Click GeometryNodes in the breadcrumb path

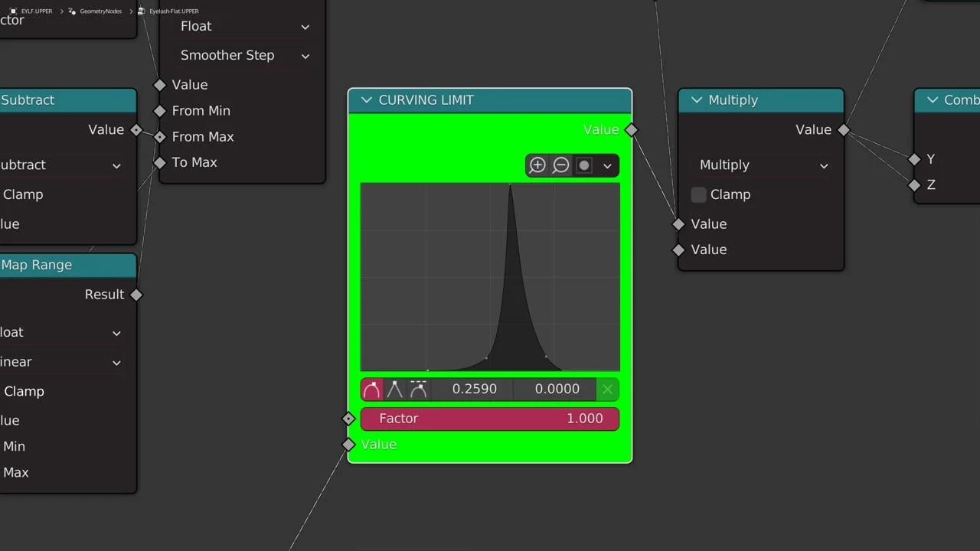tap(100, 11)
